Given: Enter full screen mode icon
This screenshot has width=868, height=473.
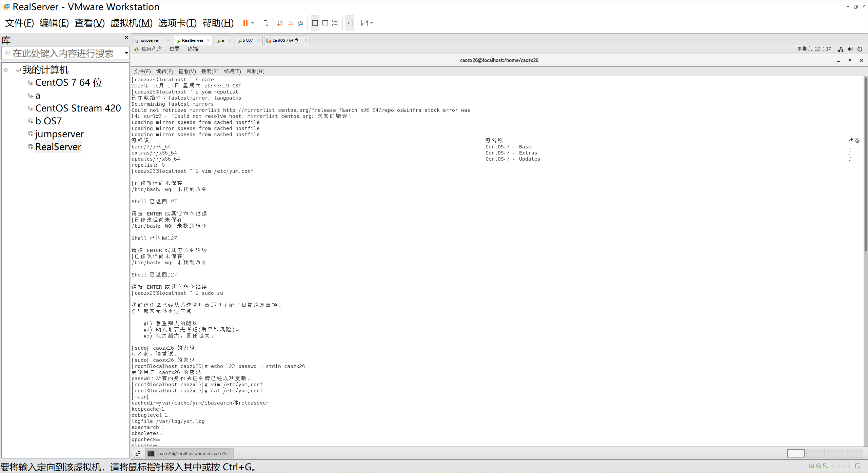Looking at the screenshot, I should tap(335, 23).
